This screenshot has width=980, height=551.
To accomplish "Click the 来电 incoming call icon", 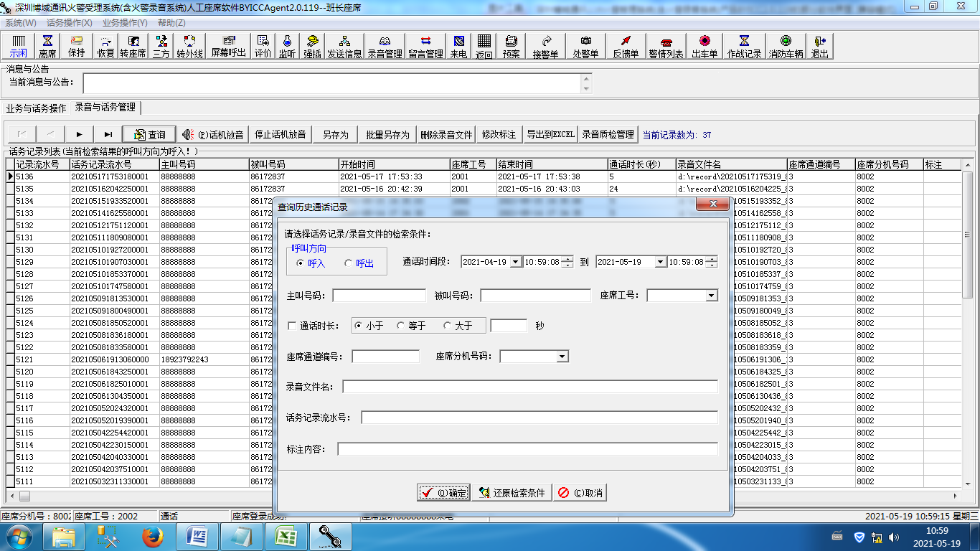I will click(x=458, y=47).
